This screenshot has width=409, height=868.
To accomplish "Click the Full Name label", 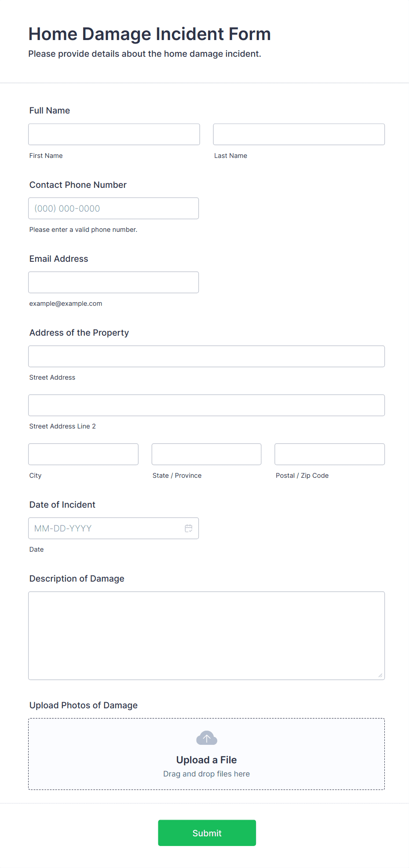I will pos(50,110).
